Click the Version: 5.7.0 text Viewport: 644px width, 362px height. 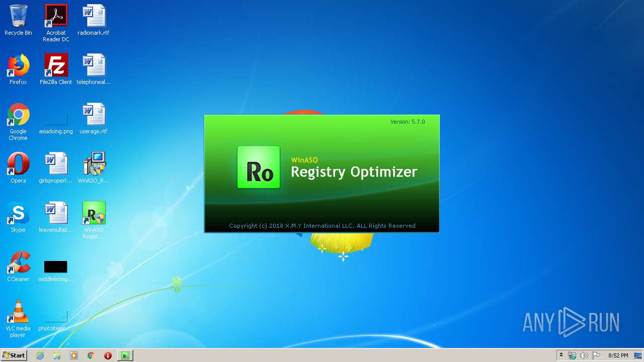[408, 122]
